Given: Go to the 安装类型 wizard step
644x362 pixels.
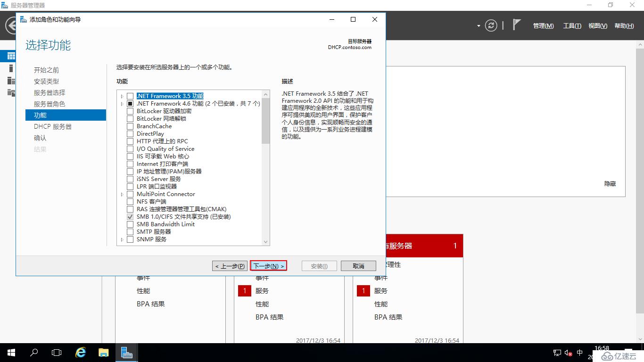Looking at the screenshot, I should (x=46, y=81).
